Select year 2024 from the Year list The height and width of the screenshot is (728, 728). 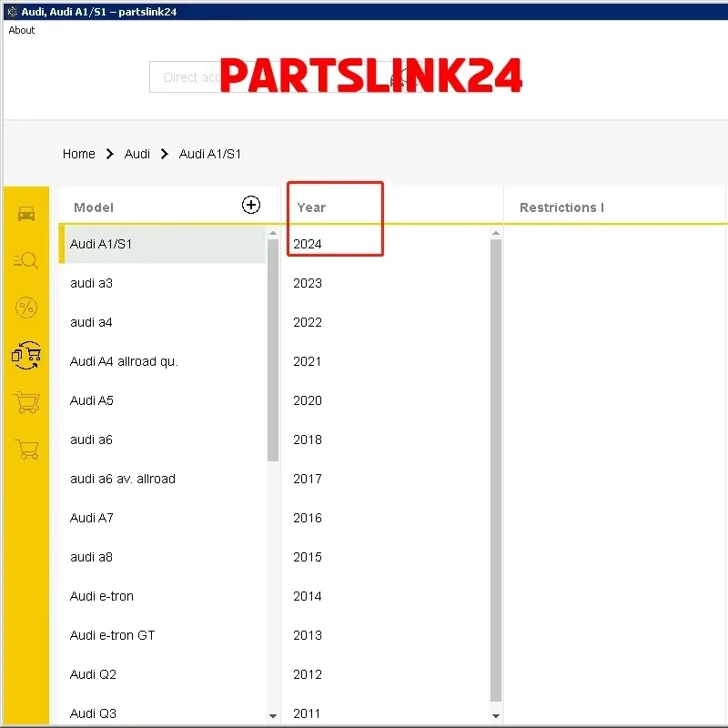point(308,244)
